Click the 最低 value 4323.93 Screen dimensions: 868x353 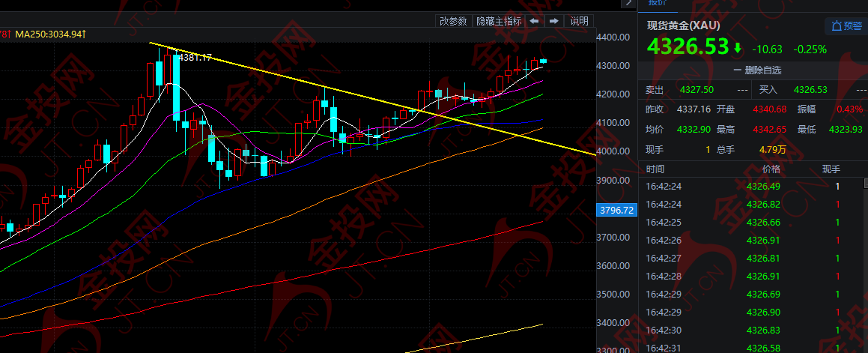tap(846, 129)
